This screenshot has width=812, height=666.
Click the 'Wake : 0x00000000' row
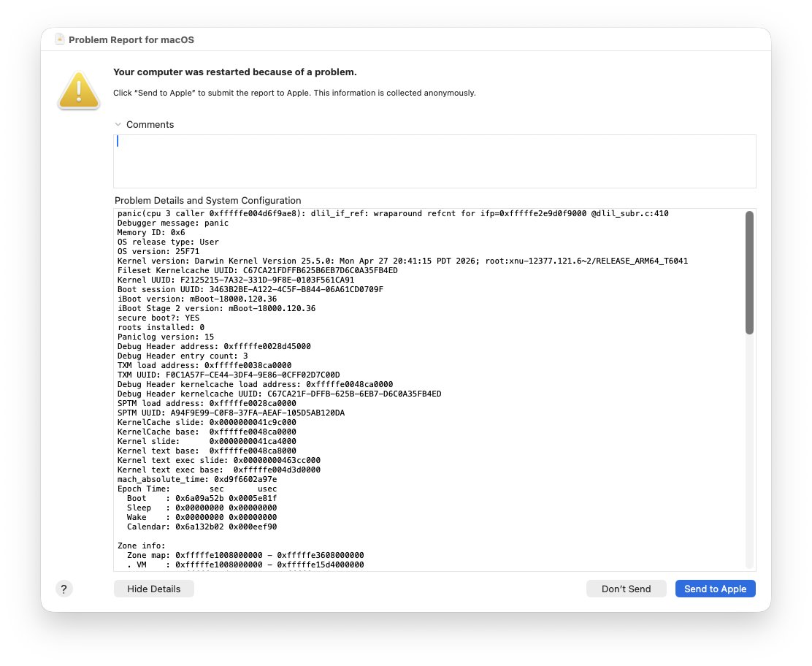(202, 517)
